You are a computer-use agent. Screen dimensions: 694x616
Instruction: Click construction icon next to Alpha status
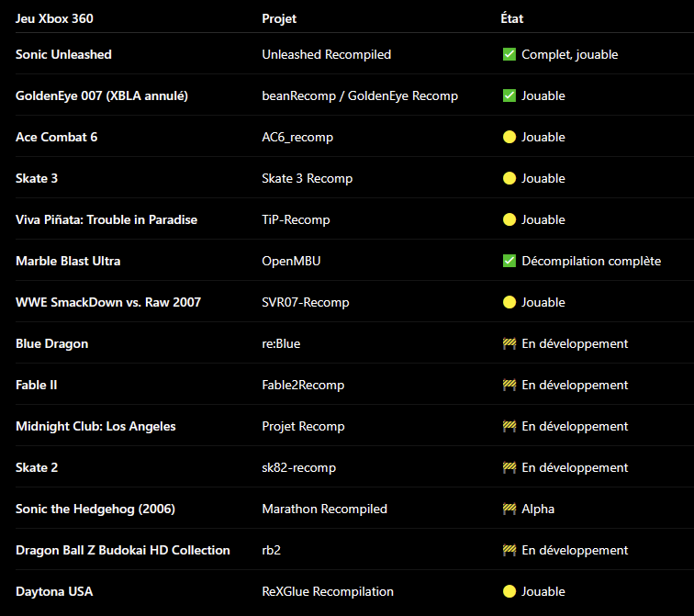pos(509,509)
